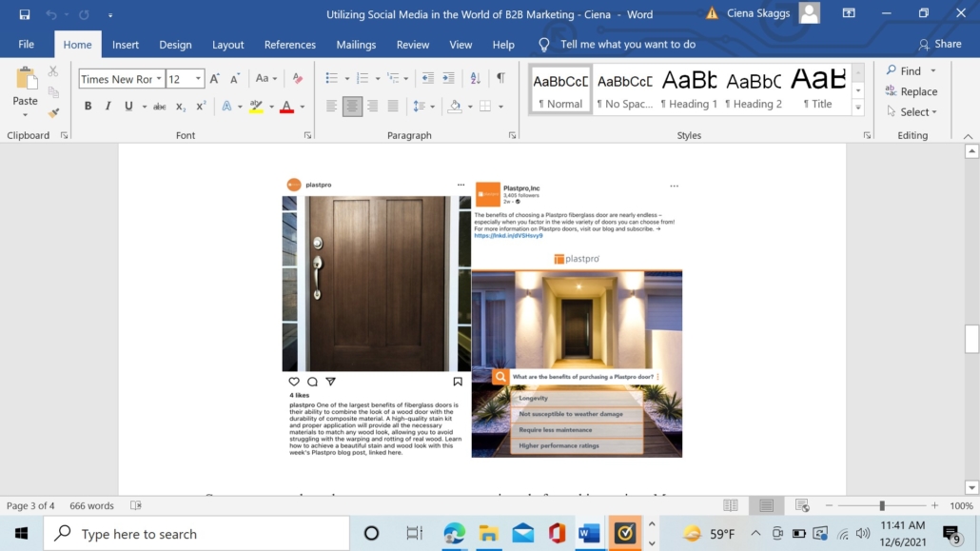
Task: Toggle Print Layout view in status bar
Action: click(766, 505)
